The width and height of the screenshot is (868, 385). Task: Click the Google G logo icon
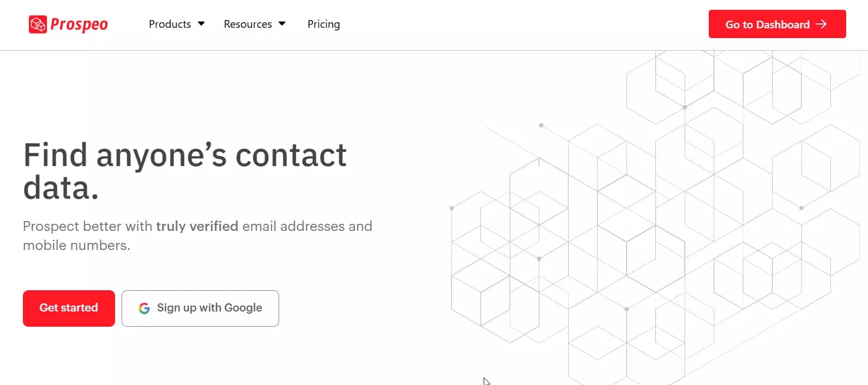pos(144,309)
